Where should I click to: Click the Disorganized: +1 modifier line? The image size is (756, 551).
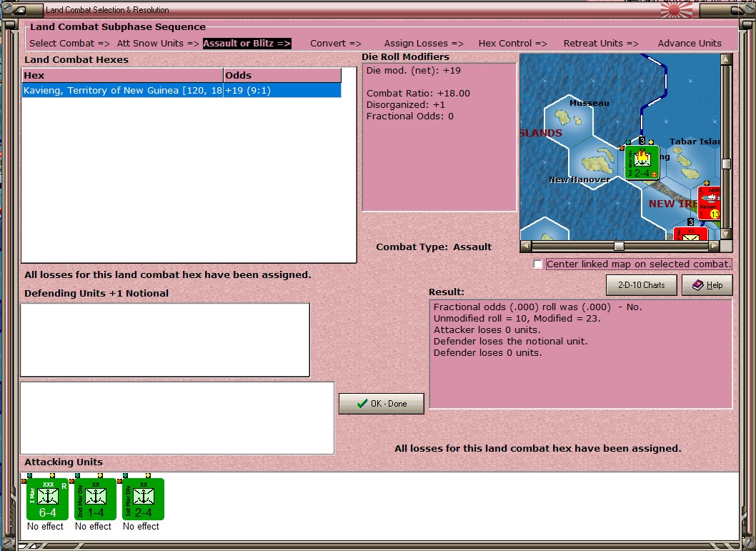(x=405, y=104)
